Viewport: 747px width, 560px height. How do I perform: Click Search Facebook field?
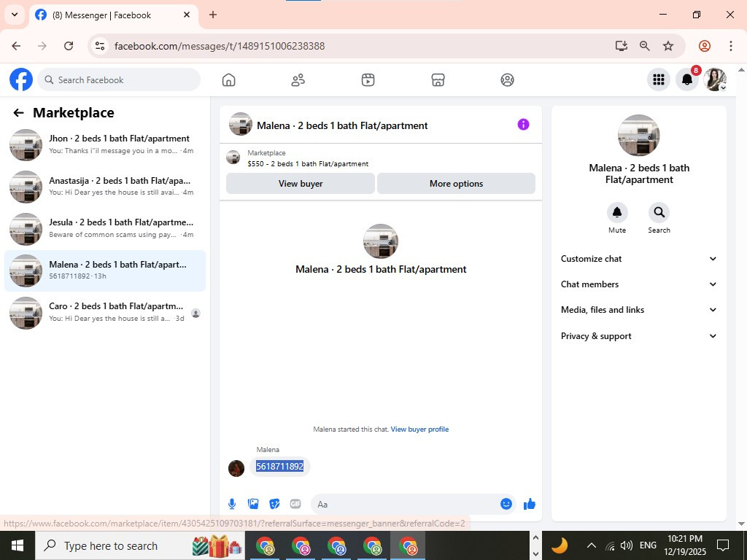119,79
